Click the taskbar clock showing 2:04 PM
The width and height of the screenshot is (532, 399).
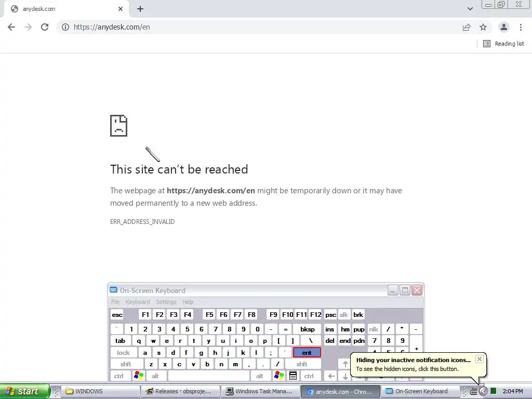click(x=513, y=391)
